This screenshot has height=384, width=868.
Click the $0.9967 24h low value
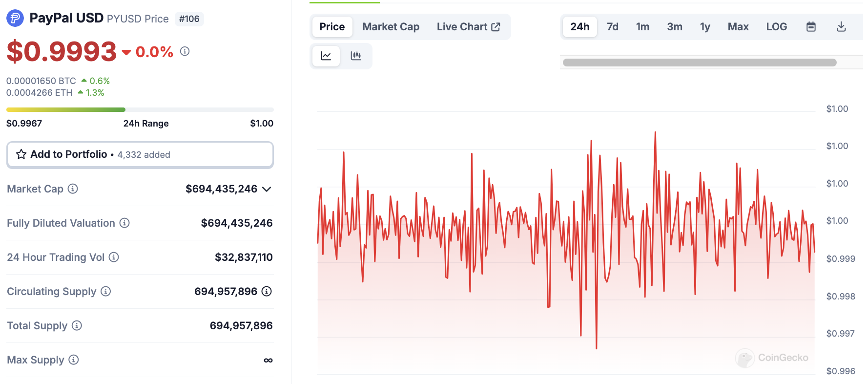24,124
